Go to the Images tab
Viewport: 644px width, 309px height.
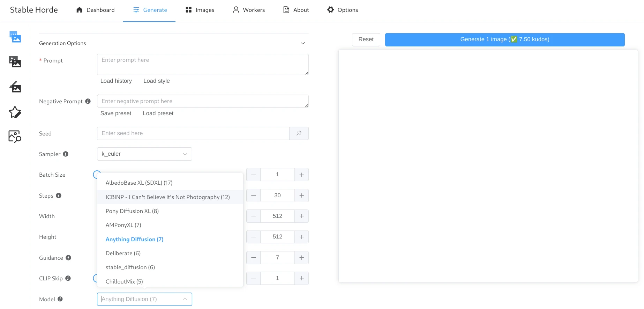pyautogui.click(x=200, y=10)
